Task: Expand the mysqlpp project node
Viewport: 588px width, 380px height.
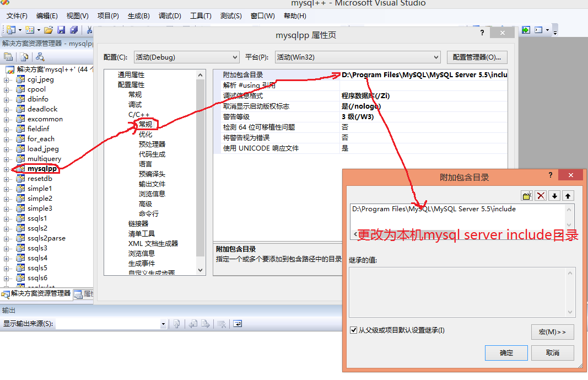Action: pos(6,169)
